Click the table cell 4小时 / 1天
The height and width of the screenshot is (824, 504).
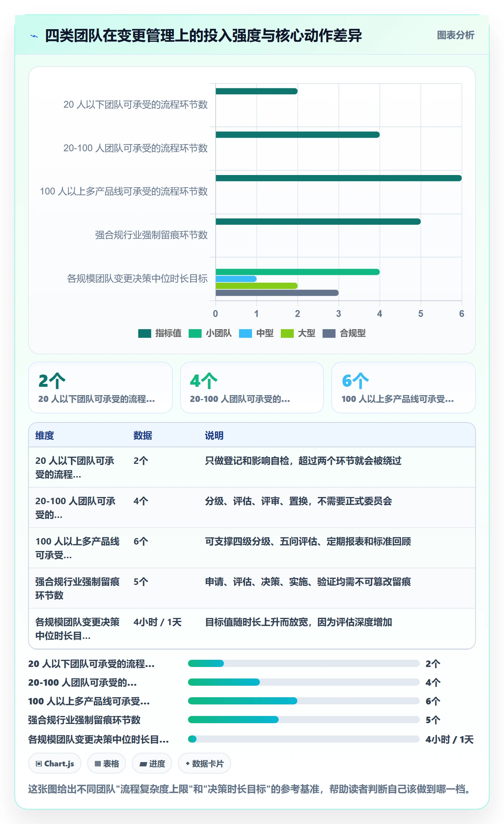tap(158, 622)
